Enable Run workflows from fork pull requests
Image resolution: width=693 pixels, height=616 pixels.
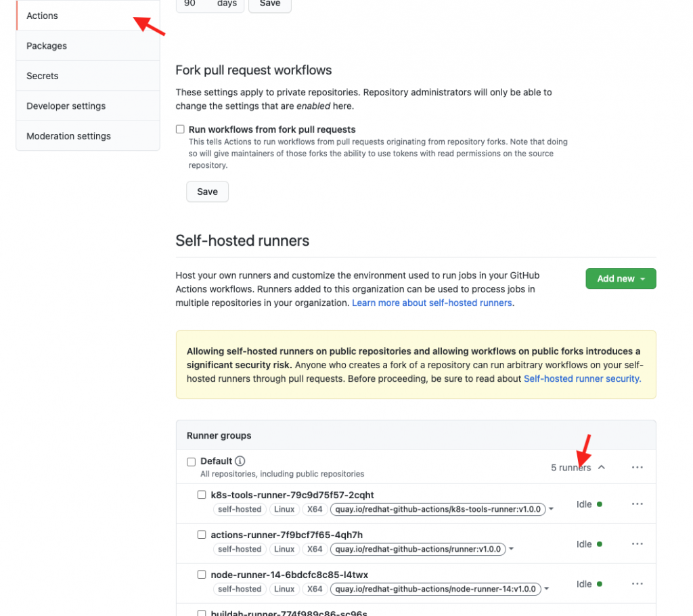point(180,129)
